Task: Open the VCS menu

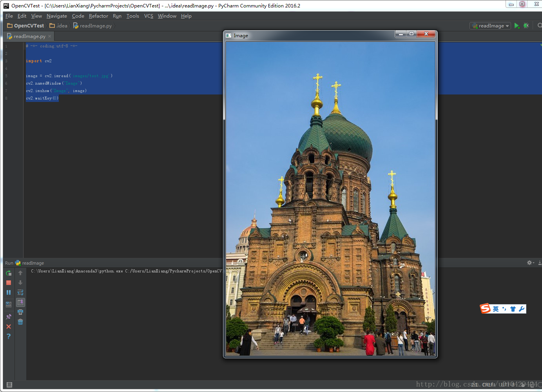Action: coord(149,16)
